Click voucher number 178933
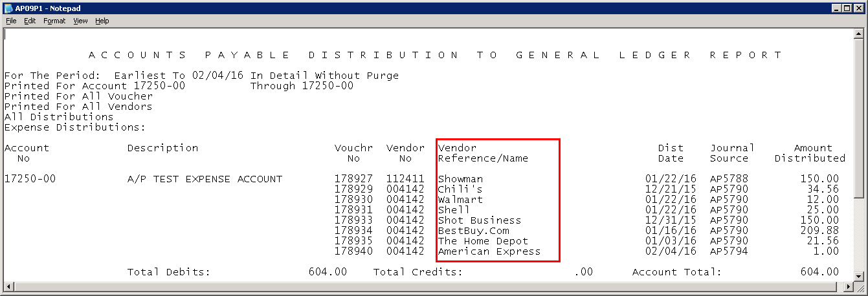 tap(353, 220)
